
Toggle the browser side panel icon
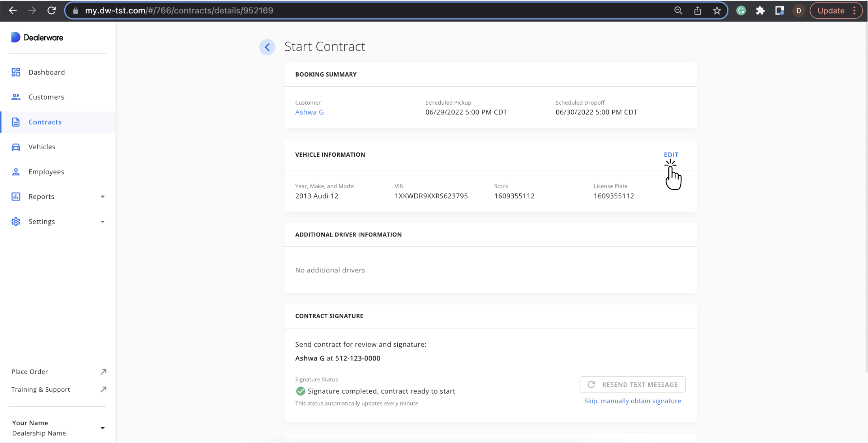click(x=780, y=11)
